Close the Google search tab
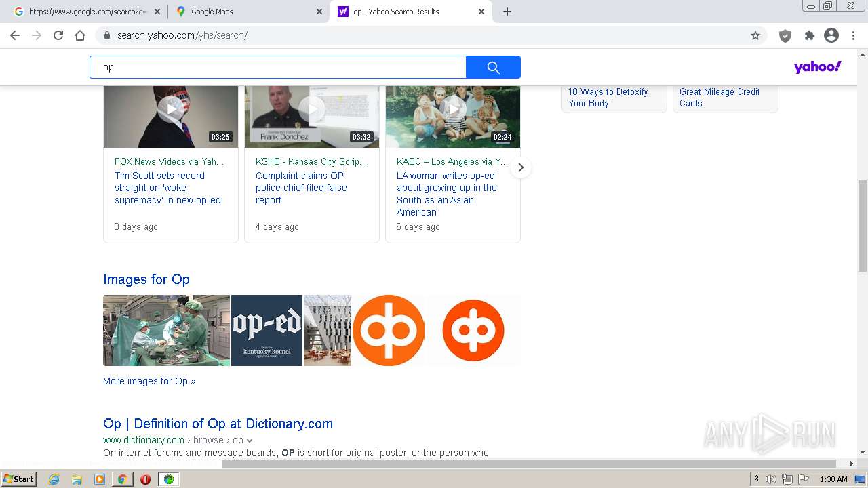The height and width of the screenshot is (488, 868). click(157, 12)
